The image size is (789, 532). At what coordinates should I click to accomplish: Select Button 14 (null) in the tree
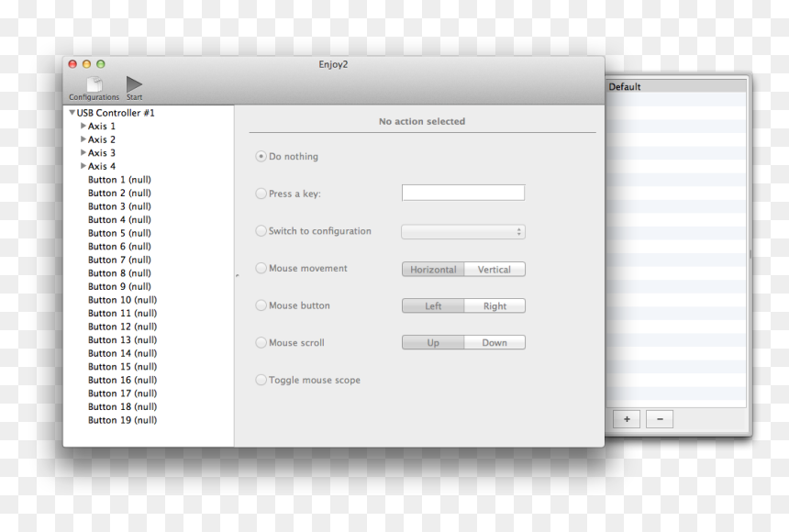click(122, 353)
